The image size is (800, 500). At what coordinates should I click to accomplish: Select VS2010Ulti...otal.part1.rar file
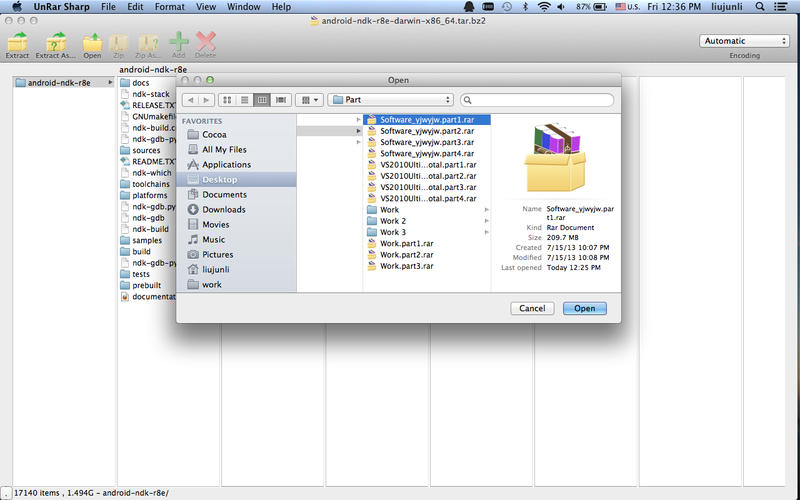coord(427,165)
